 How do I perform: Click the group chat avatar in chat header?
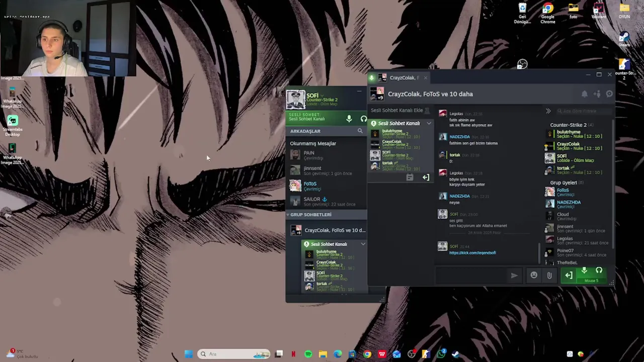[x=377, y=94]
